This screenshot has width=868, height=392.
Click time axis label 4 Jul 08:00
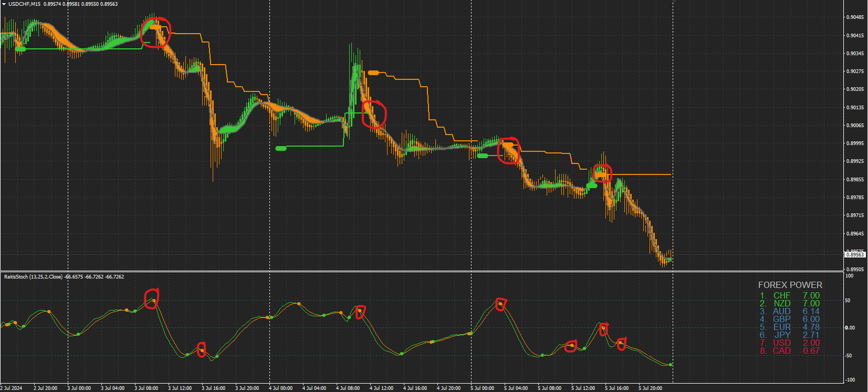[348, 388]
